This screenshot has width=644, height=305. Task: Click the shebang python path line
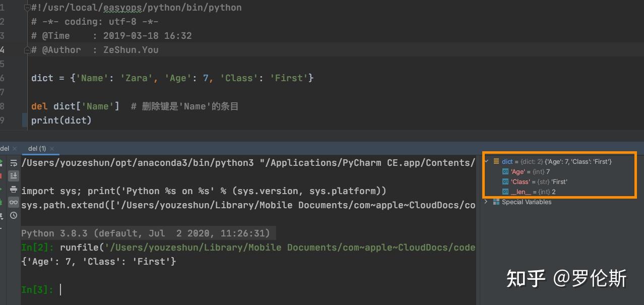point(136,8)
